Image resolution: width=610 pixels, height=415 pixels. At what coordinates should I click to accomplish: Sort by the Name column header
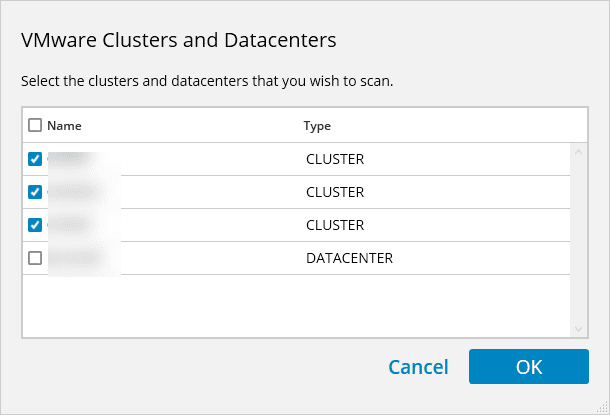(64, 126)
